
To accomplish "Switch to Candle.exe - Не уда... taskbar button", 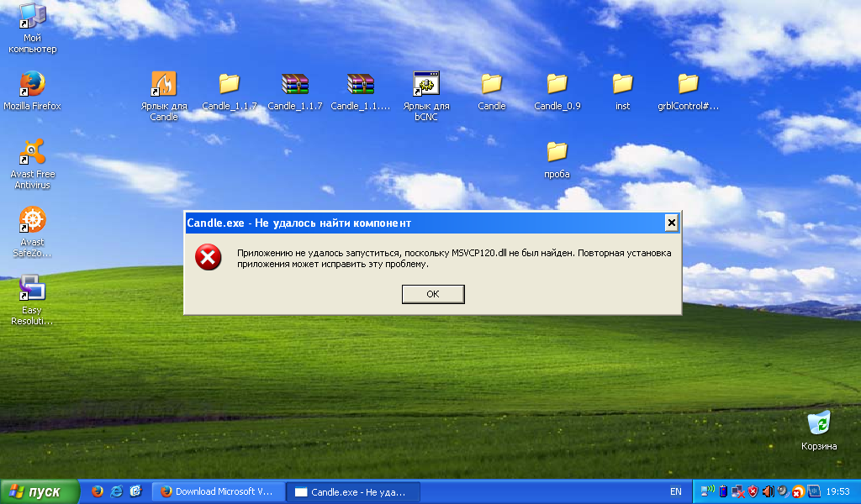I will point(354,492).
